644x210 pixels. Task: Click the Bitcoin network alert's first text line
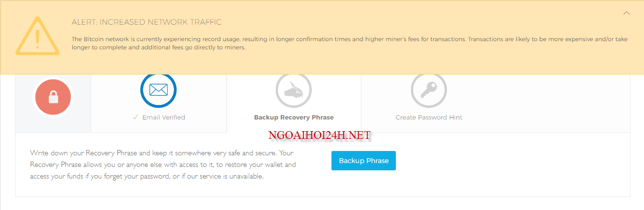(349, 39)
